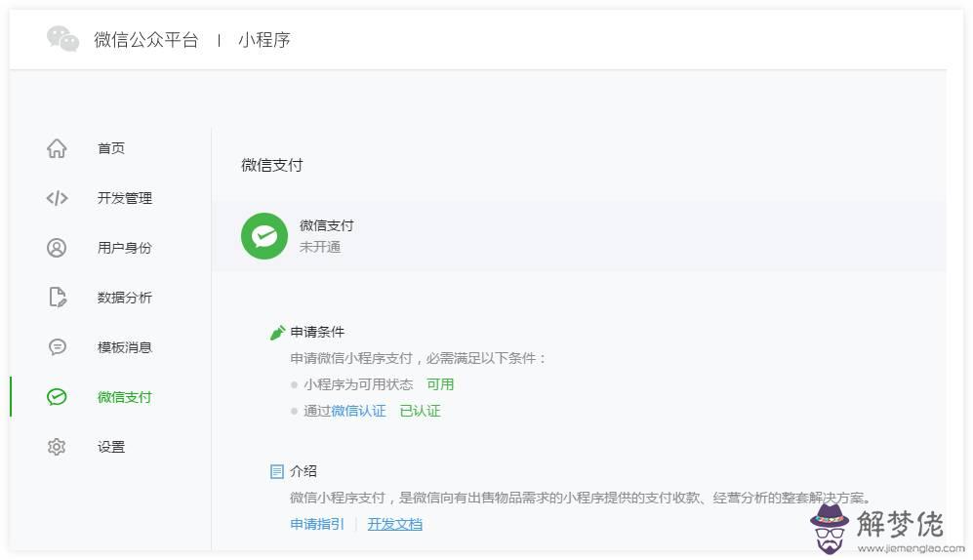Viewport: 973px width, 560px height.
Task: Click the chat bubble icon for 模板消息
Action: point(57,346)
